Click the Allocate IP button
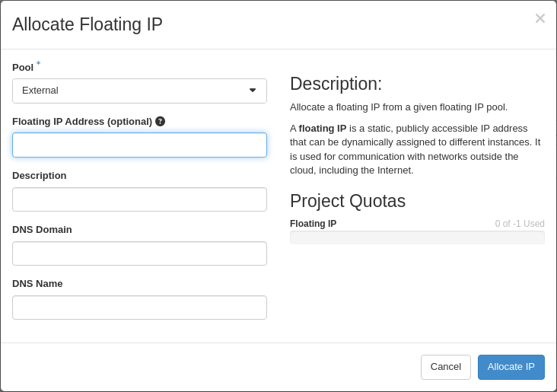Viewport: 557px width, 392px height. coord(511,367)
